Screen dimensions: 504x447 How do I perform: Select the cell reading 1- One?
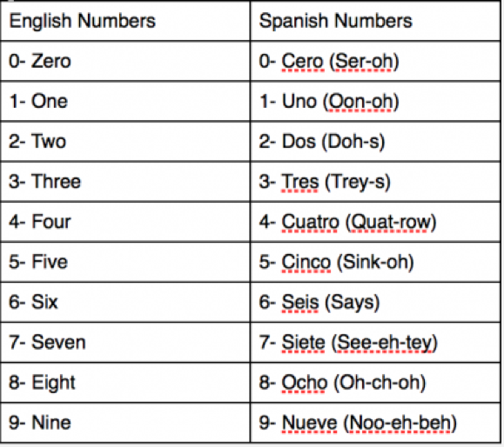125,102
